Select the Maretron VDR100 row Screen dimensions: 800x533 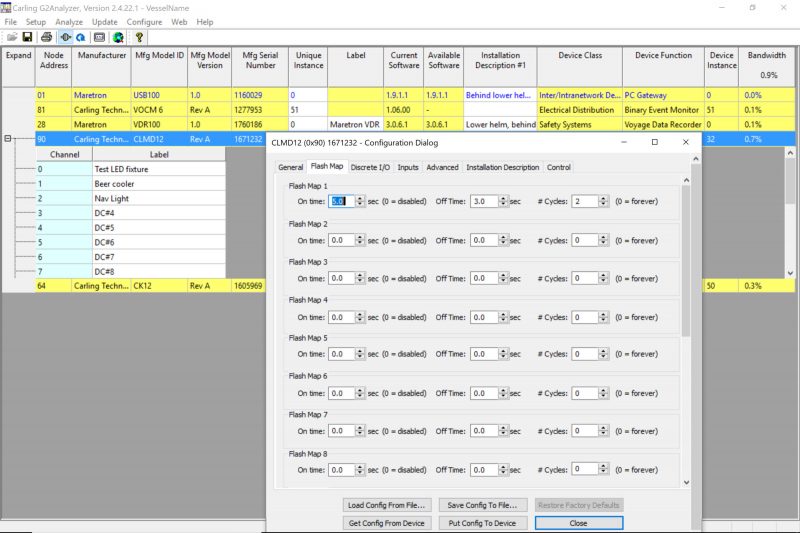(x=415, y=124)
